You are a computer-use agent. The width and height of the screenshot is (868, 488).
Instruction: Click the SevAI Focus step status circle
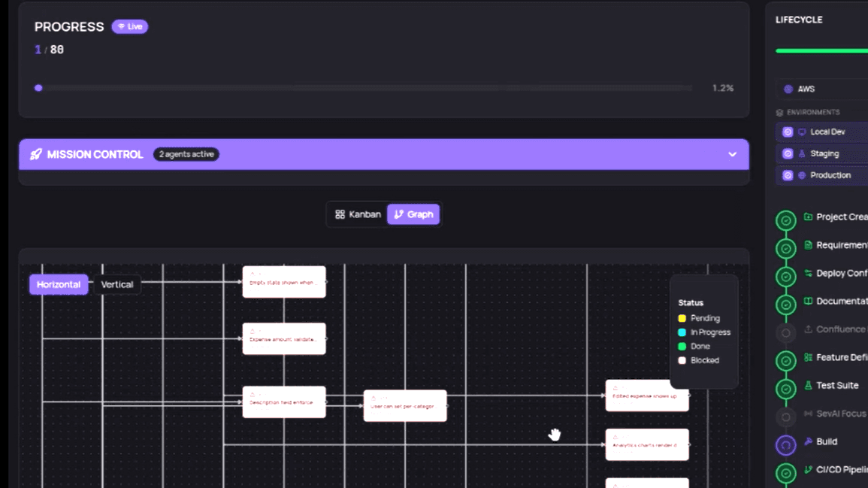click(x=785, y=417)
